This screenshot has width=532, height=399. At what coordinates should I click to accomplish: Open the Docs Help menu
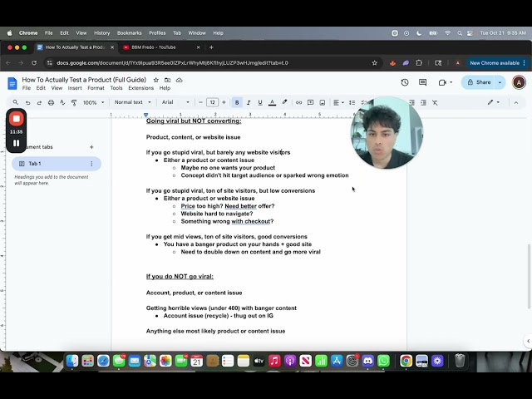point(165,88)
